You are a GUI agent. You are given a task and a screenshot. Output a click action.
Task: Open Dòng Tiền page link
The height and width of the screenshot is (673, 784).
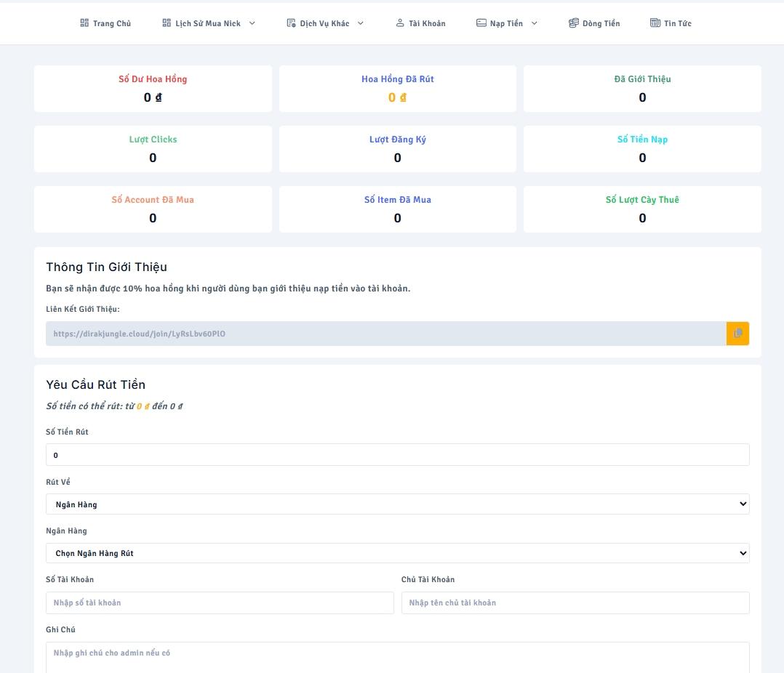pyautogui.click(x=601, y=23)
